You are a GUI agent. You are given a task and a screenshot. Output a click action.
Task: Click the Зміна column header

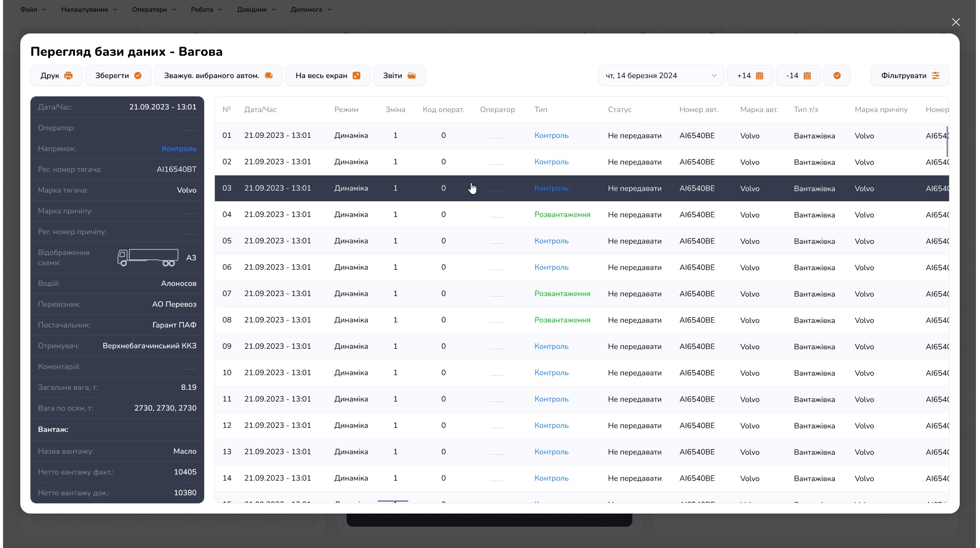pos(395,109)
